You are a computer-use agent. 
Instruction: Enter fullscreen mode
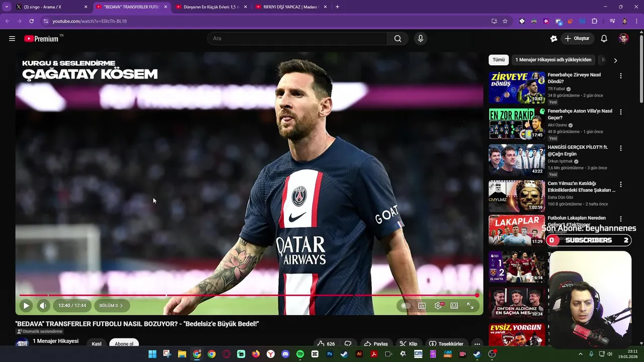470,305
